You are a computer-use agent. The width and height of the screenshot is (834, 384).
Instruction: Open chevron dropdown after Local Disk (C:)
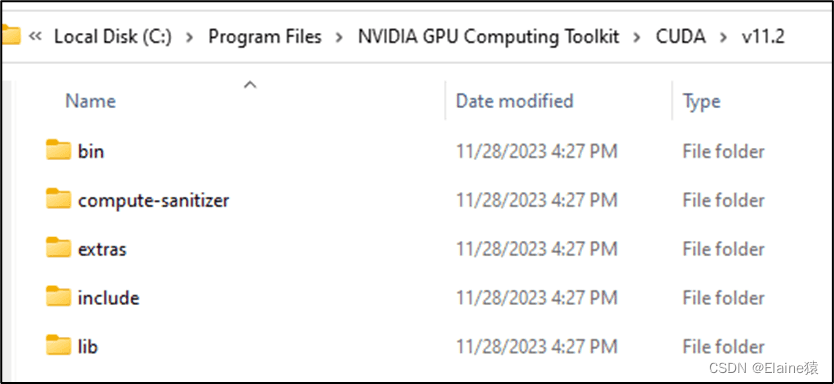190,37
